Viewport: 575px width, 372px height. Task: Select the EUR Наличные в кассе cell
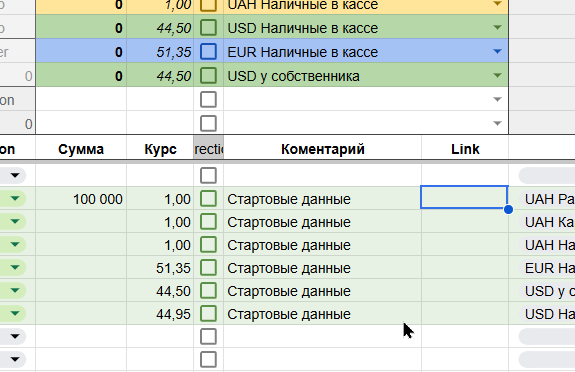(366, 52)
